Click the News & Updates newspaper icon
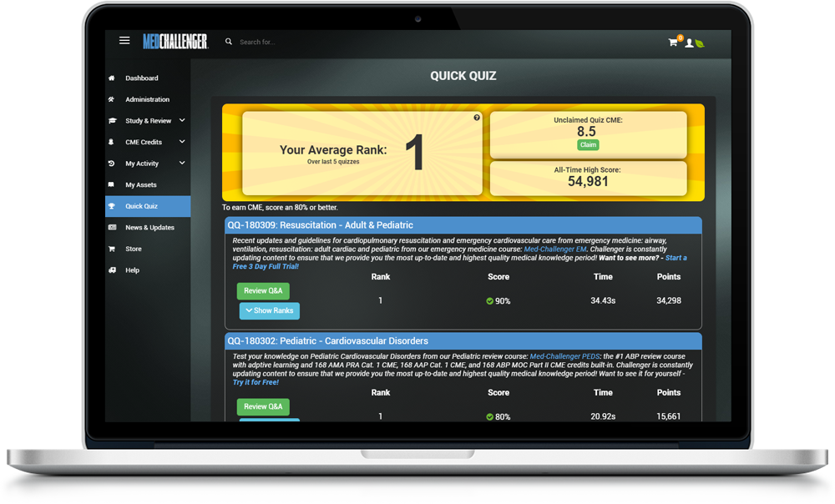835x504 pixels. point(112,227)
